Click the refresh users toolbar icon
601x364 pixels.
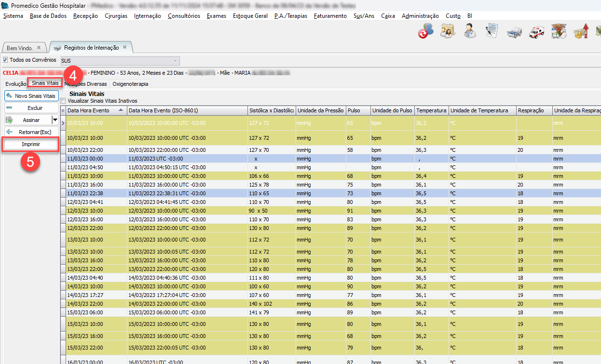(425, 31)
